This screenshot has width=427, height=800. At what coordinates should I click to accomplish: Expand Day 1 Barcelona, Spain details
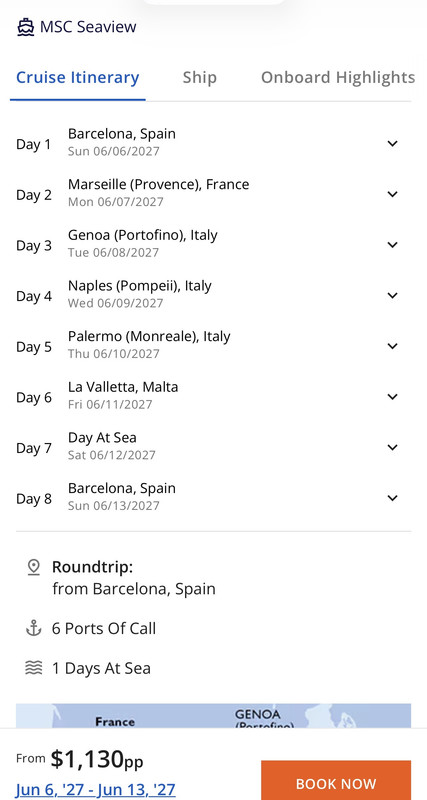(x=213, y=142)
